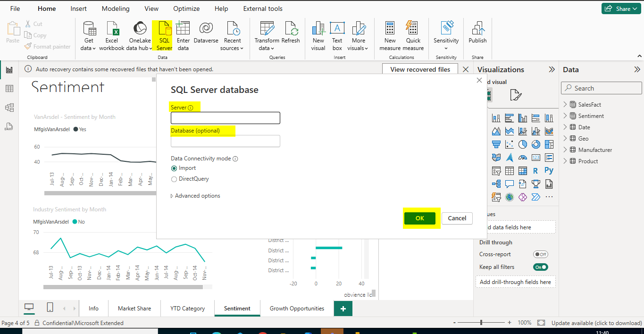Viewport: 644px width, 334px height.
Task: Go to Growth Opportunities page tab
Action: (297, 309)
